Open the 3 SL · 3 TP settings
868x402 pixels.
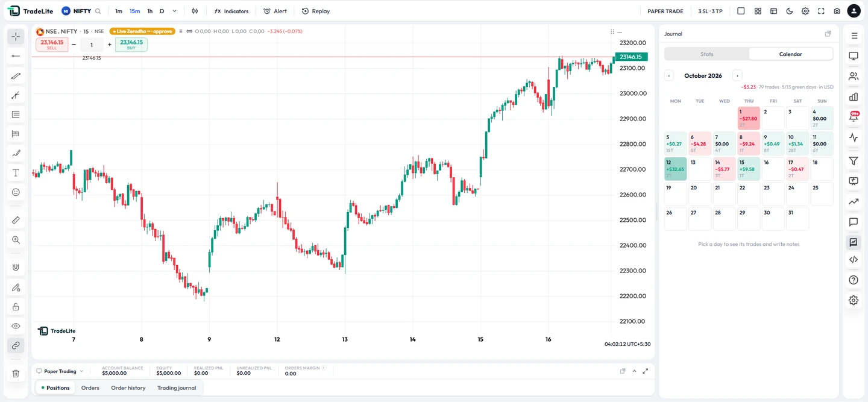711,11
